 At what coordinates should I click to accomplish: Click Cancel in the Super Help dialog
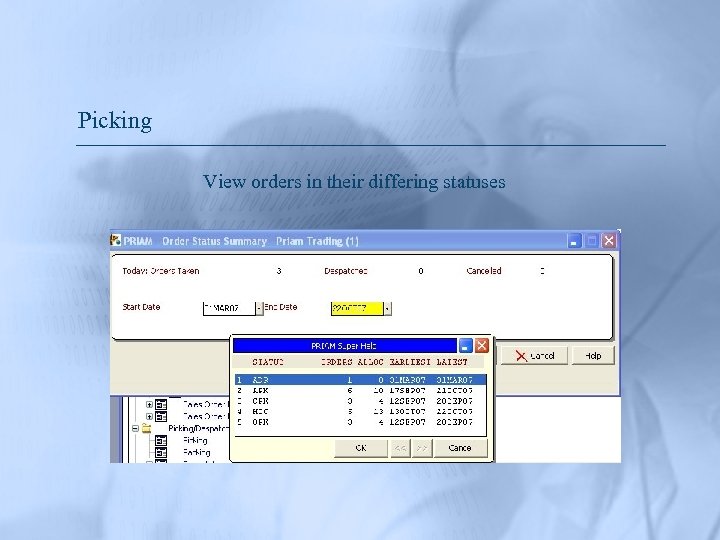(x=460, y=448)
